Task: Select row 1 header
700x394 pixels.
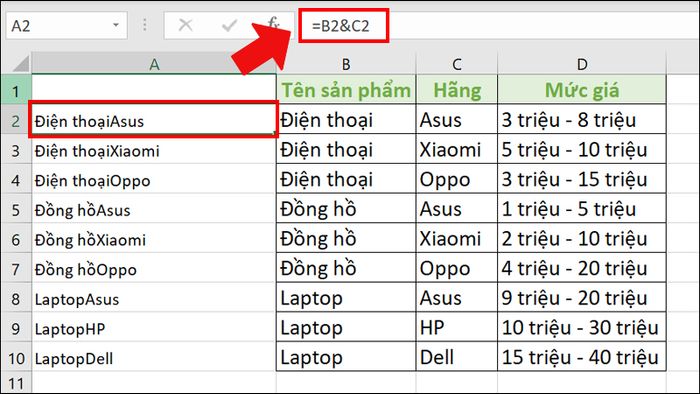Action: (x=16, y=90)
